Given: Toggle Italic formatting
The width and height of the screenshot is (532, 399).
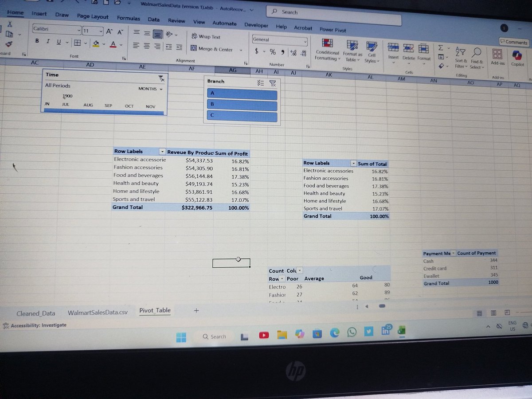Looking at the screenshot, I should pos(47,41).
